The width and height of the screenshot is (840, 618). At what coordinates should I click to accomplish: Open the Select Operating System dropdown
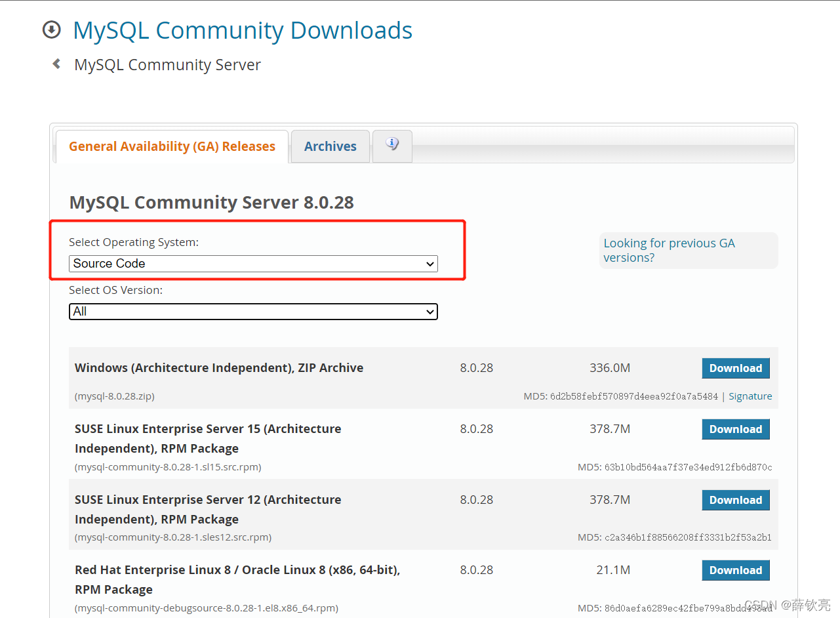253,264
